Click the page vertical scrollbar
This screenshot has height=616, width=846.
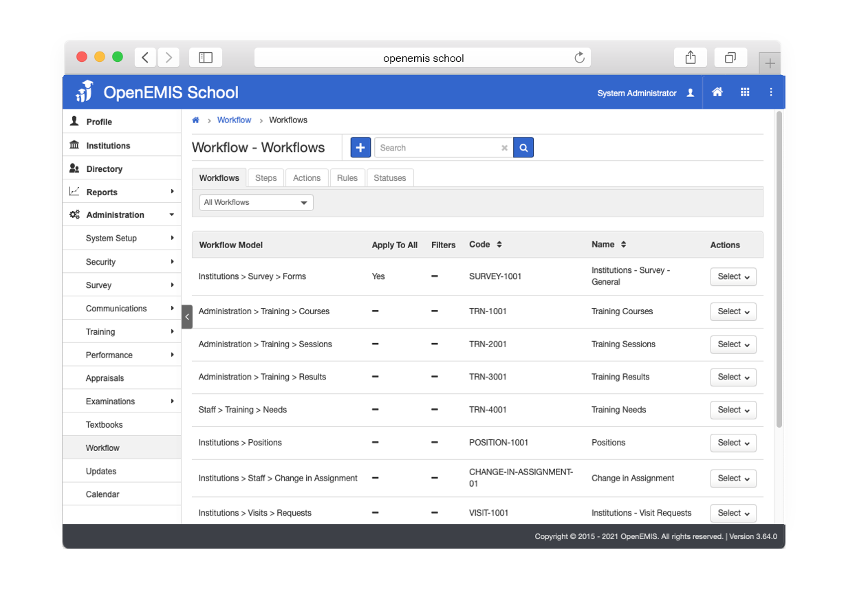click(x=779, y=269)
